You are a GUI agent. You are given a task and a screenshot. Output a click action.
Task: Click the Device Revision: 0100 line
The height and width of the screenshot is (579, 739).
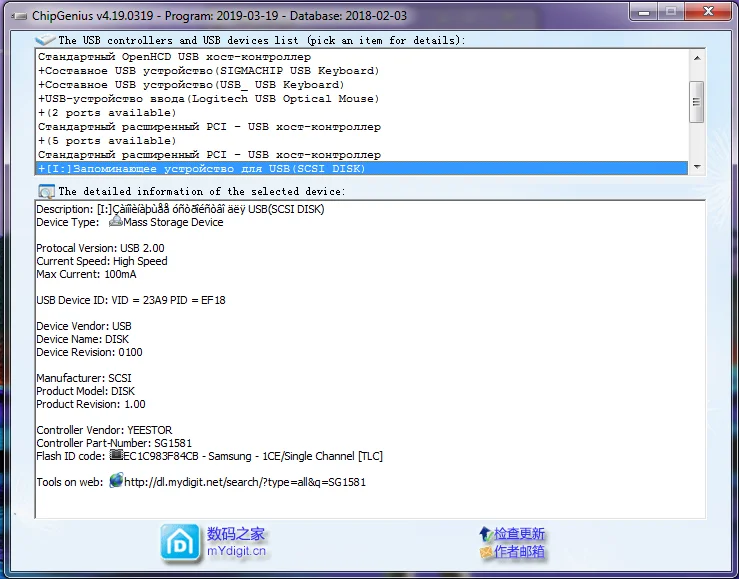point(90,352)
